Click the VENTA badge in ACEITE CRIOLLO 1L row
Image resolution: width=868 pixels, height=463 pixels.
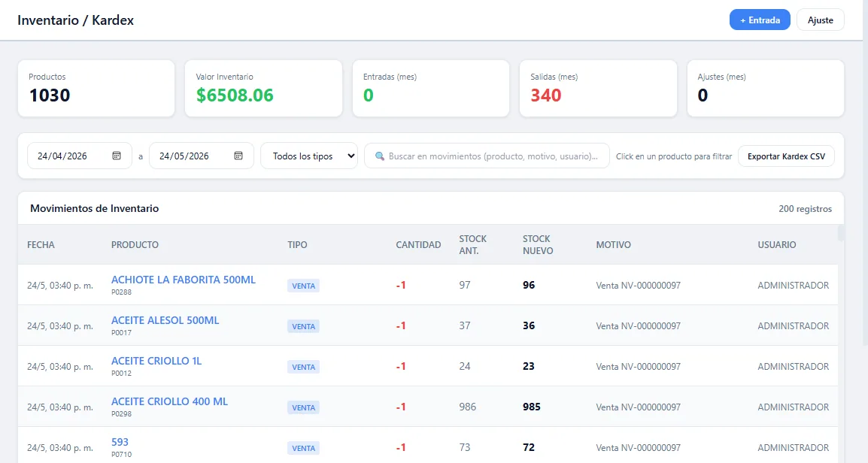click(303, 367)
